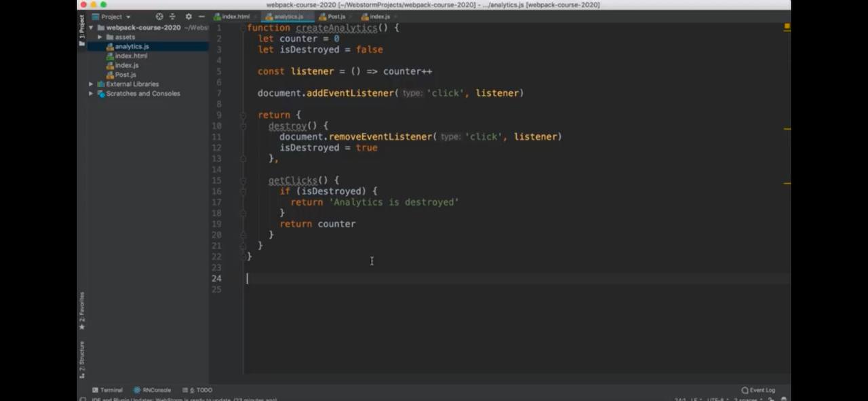
Task: Click removeEventListener on line 11
Action: click(x=380, y=136)
